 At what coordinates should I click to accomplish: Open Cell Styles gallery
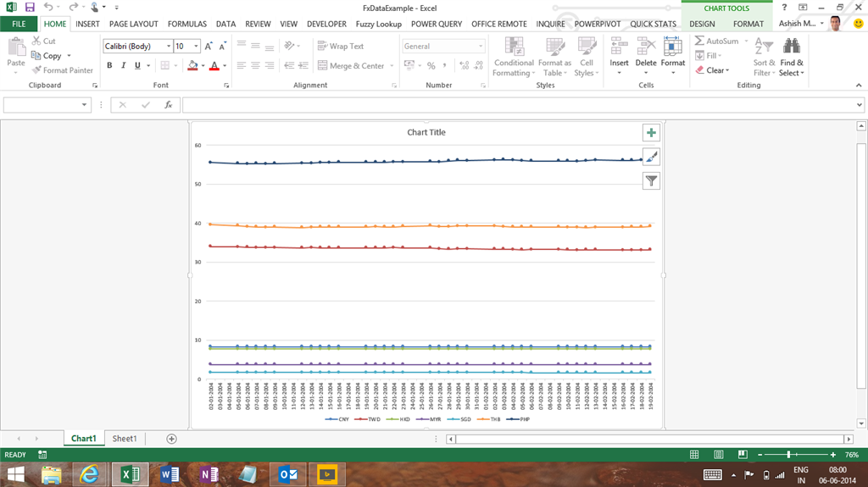click(587, 57)
